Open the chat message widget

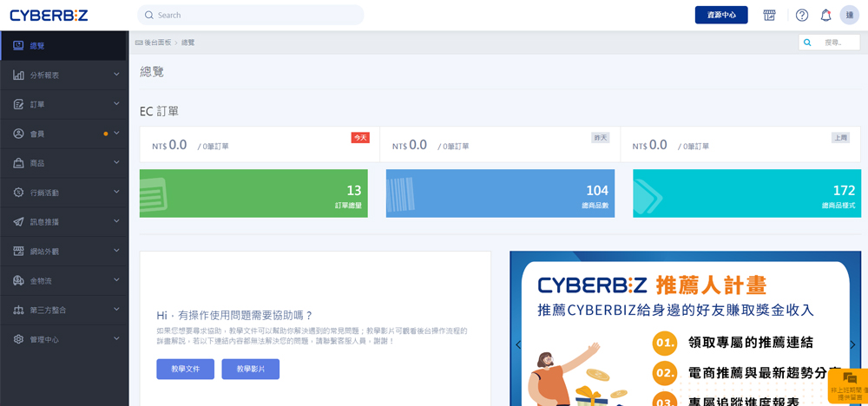click(x=848, y=387)
